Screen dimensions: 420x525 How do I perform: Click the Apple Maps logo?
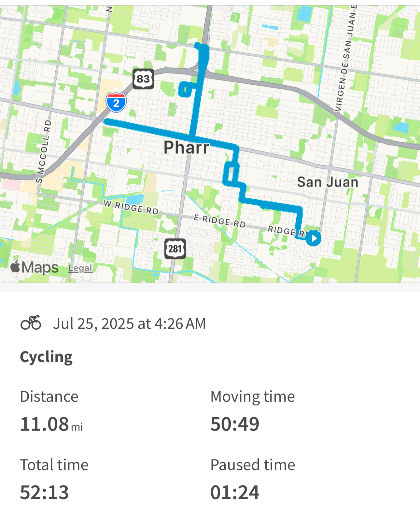coord(35,268)
